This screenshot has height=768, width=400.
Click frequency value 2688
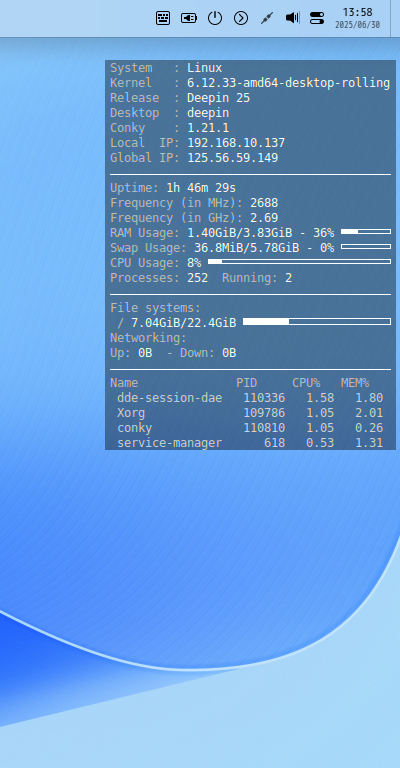click(264, 203)
